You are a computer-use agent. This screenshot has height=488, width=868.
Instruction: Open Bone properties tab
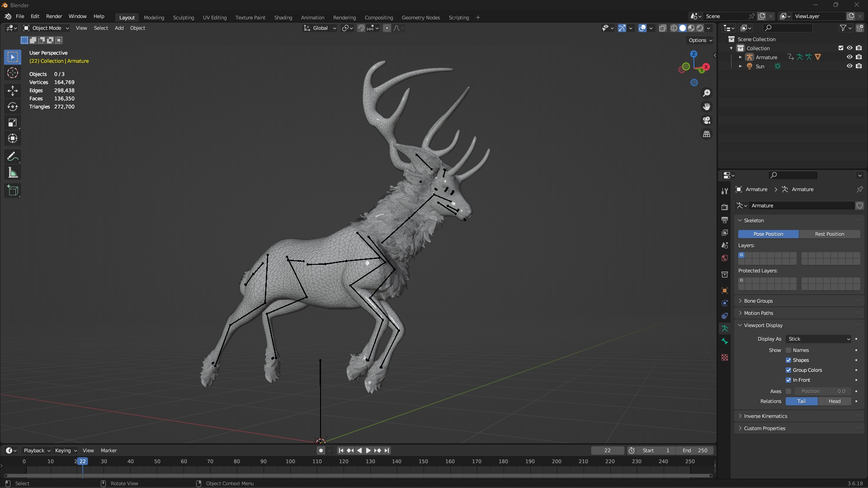[x=725, y=342]
